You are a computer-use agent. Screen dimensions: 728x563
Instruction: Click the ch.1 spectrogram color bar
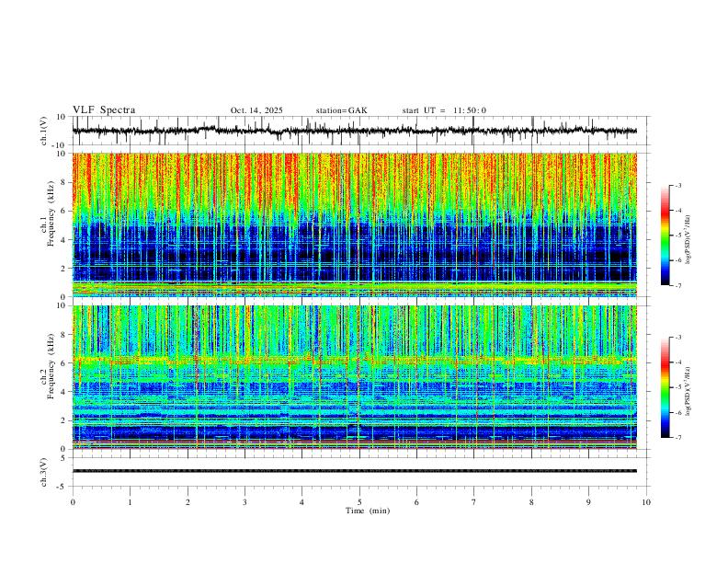pos(665,236)
